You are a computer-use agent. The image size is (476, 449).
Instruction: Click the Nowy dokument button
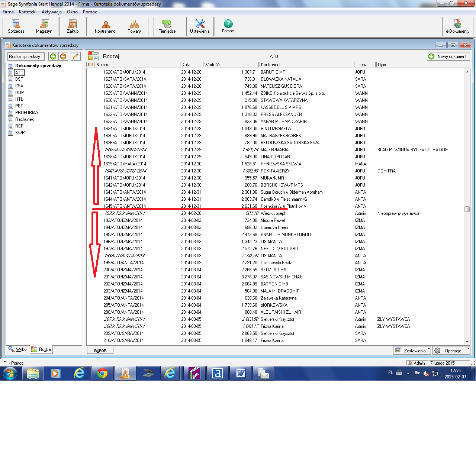[448, 56]
